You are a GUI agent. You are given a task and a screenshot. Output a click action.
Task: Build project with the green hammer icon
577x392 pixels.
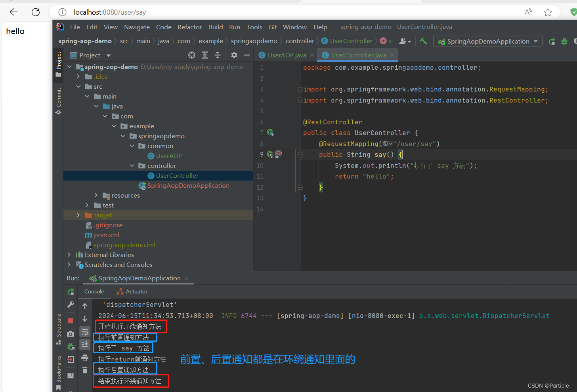[423, 41]
